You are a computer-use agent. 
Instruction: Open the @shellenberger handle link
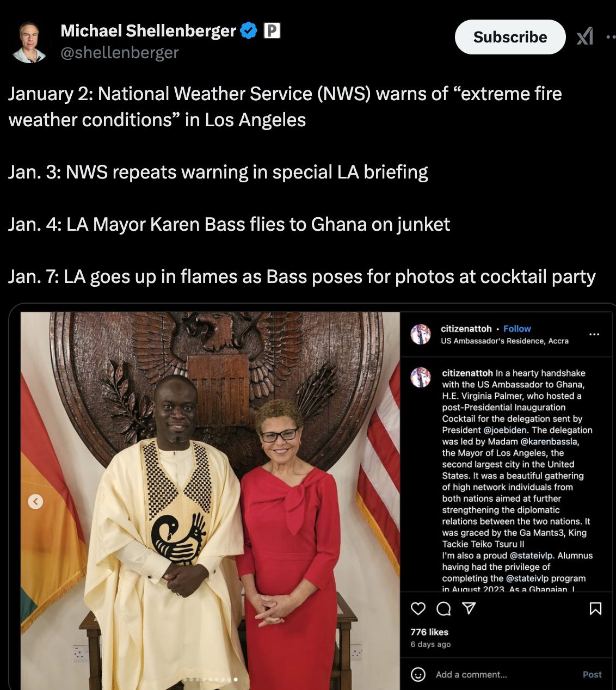(x=120, y=52)
